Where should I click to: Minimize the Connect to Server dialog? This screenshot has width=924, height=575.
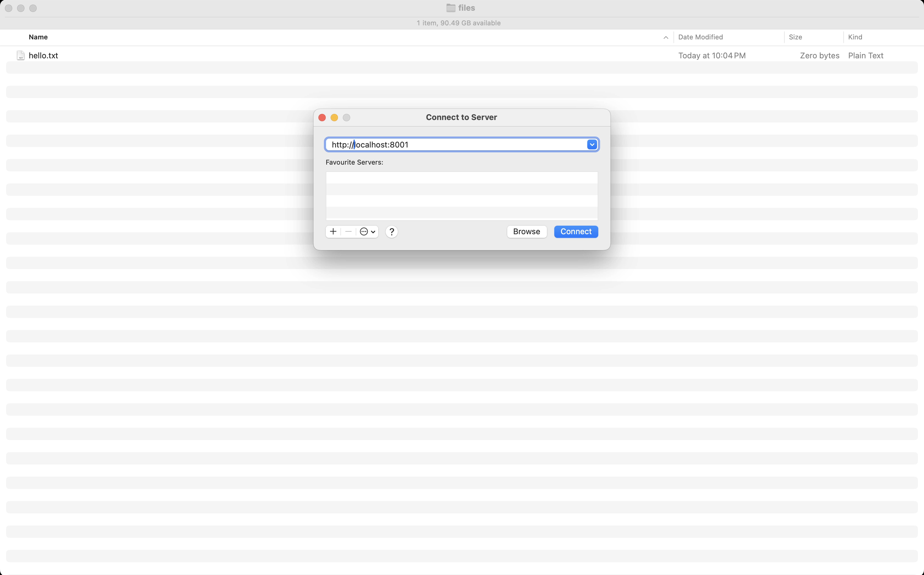coord(334,118)
